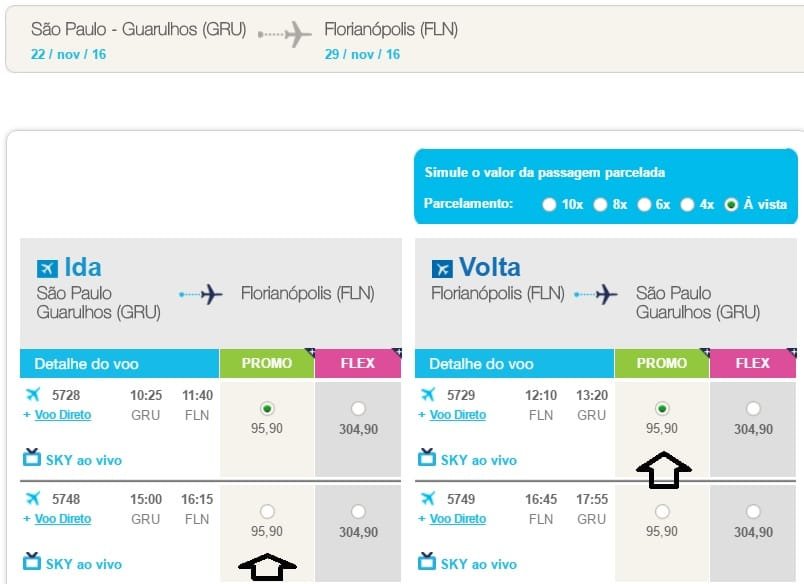Open the Voo Direto link for flight 5729
This screenshot has height=584, width=804.
pyautogui.click(x=457, y=415)
